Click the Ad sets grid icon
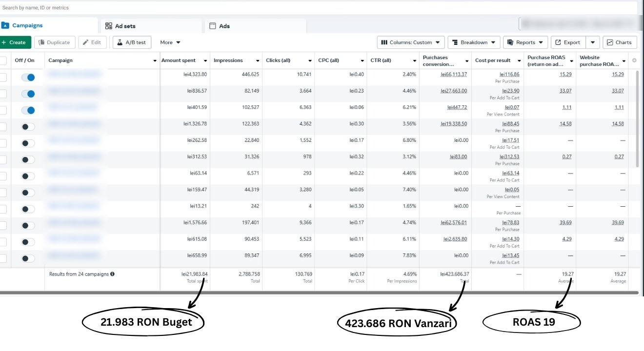 (x=108, y=26)
